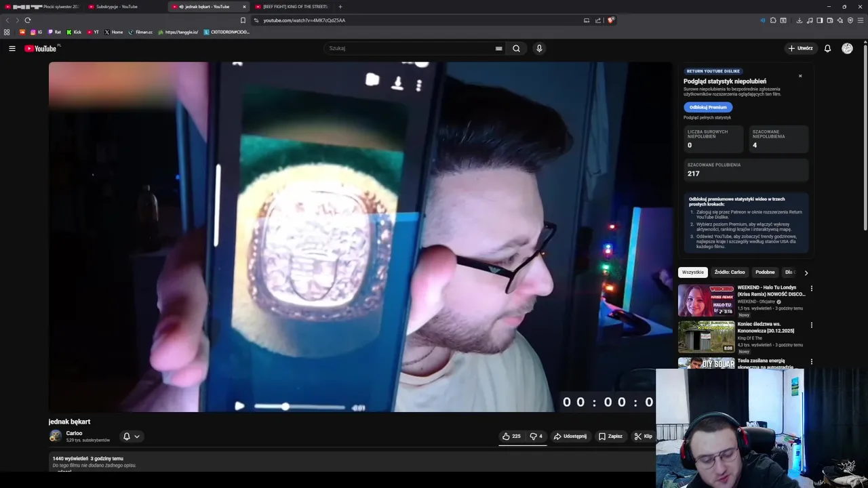Open the Utwórz create menu
Viewport: 868px width, 488px height.
coord(800,48)
